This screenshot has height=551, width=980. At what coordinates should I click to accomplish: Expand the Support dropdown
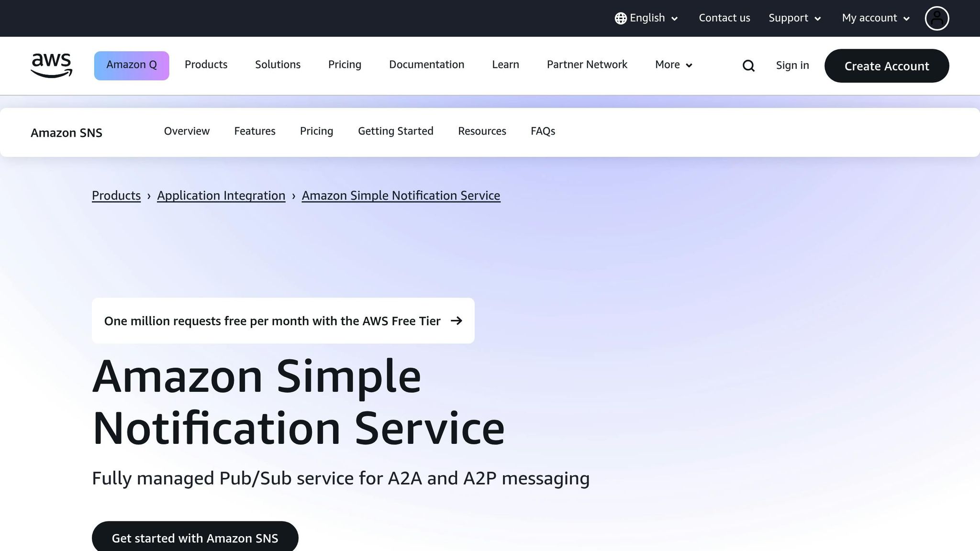pos(795,18)
